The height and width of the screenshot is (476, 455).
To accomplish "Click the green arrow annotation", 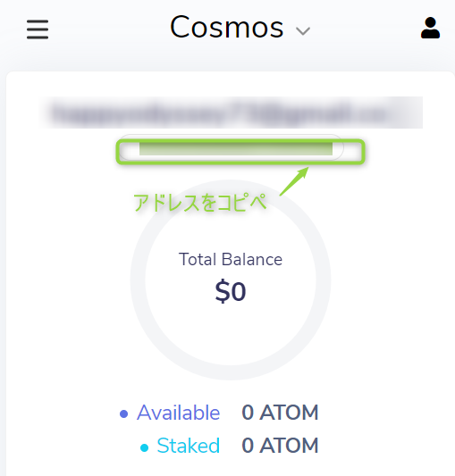I will point(294,181).
